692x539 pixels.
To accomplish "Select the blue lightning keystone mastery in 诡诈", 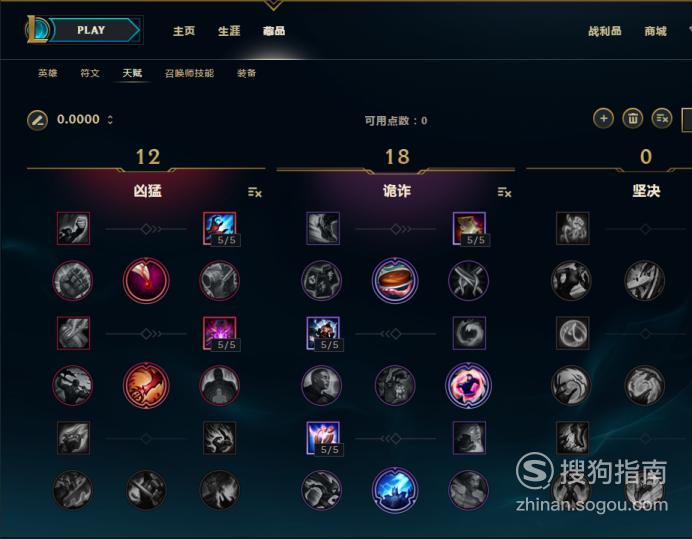I will pyautogui.click(x=395, y=490).
